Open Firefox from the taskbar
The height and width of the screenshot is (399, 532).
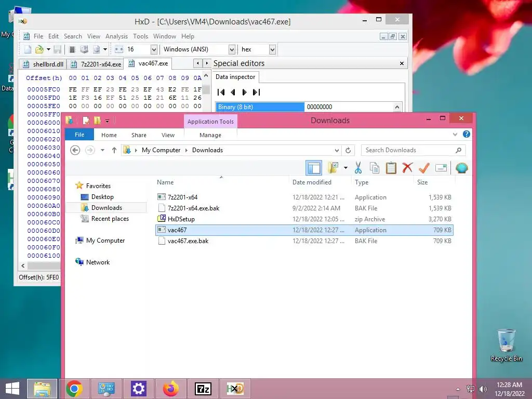[170, 389]
